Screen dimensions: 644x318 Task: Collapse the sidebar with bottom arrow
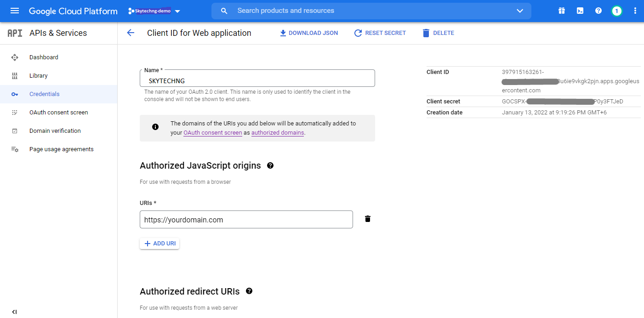click(14, 312)
